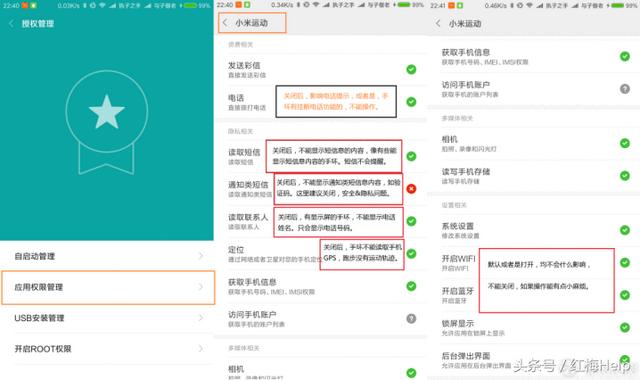Tap battery indicator in left status bar
Screen dimensions: 640x380
[x=189, y=5]
